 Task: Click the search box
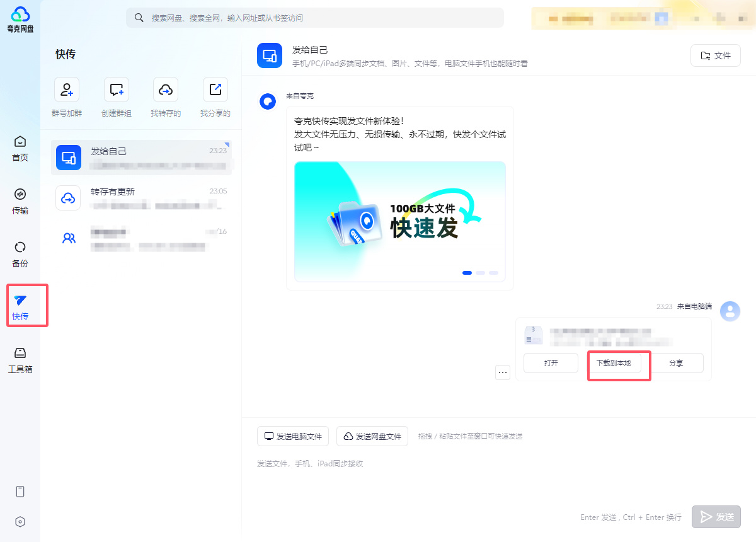pos(315,18)
